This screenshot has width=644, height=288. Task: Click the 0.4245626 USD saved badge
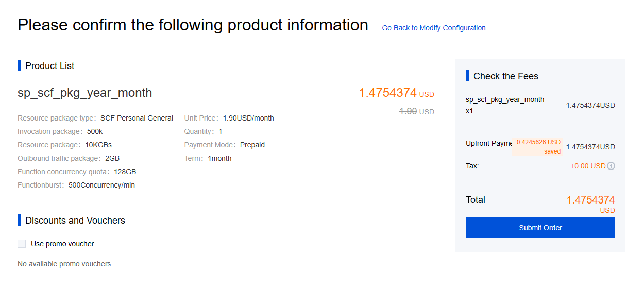click(538, 147)
